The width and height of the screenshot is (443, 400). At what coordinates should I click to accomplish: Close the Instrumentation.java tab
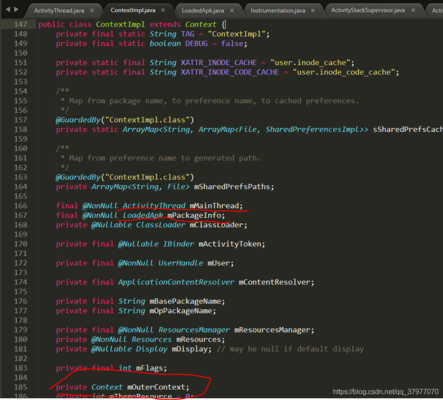click(313, 11)
